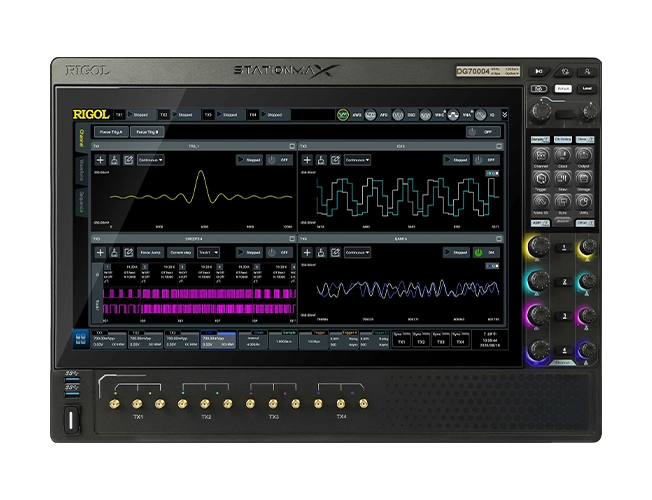
Task: Select the AWG mode icon
Action: [x=343, y=115]
